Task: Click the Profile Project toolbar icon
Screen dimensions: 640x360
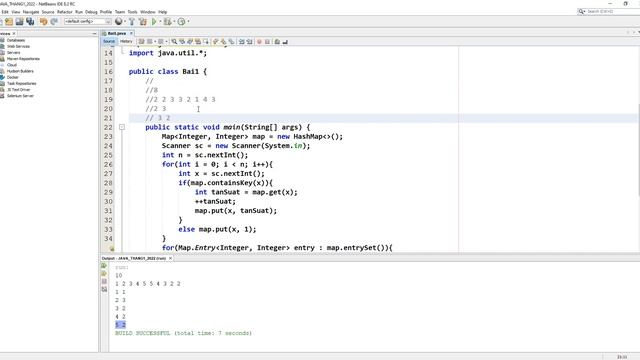Action: tap(181, 22)
